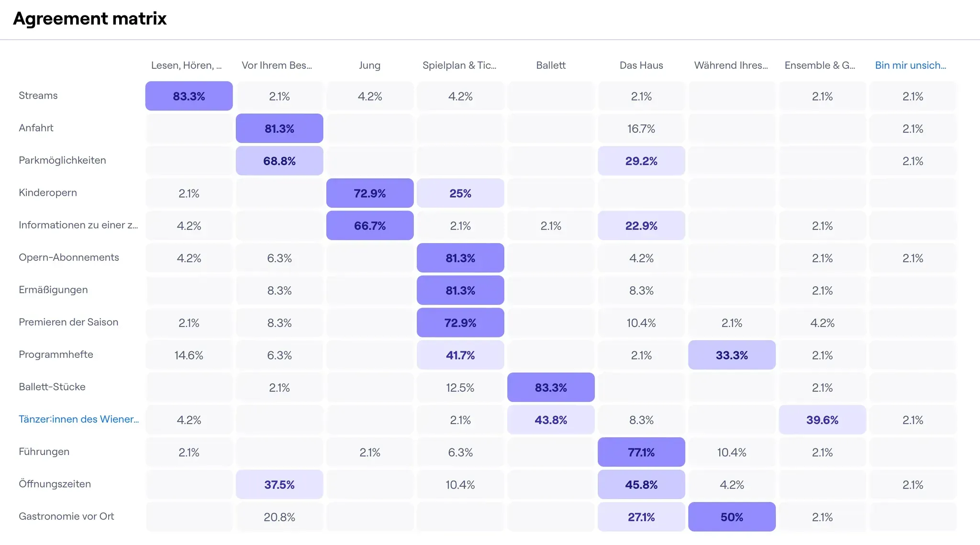Click the "Das Haus" column header

coord(641,66)
